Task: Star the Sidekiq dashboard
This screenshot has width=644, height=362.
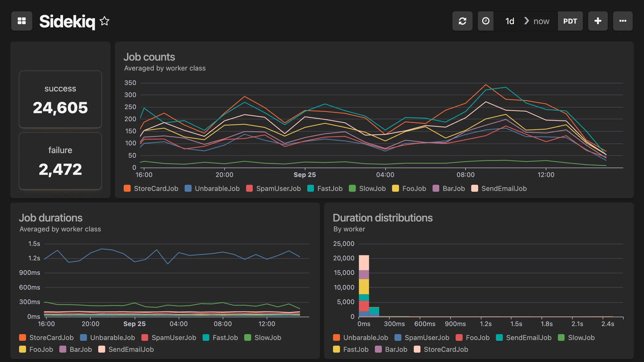Action: pos(105,21)
